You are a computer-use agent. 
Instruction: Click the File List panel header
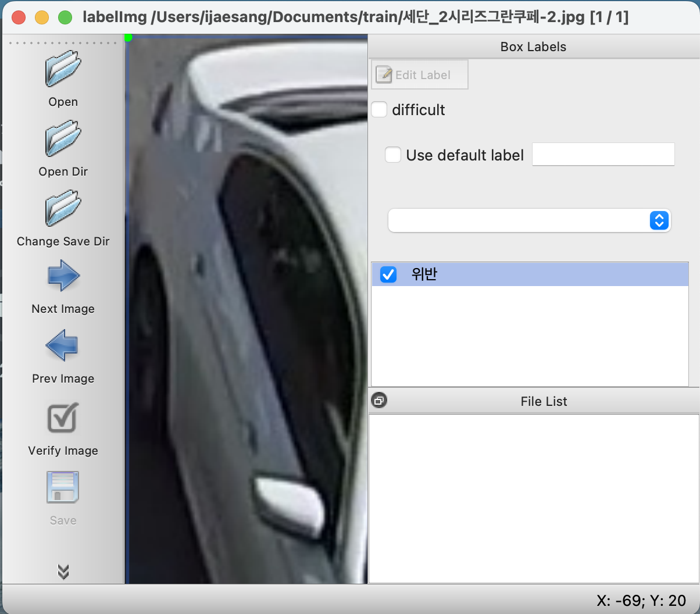[x=534, y=401]
